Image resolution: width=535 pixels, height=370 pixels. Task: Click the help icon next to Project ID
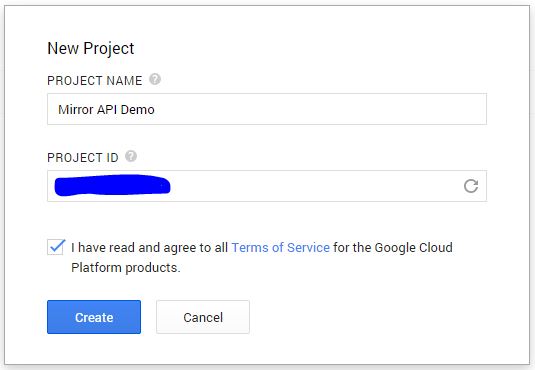tap(131, 156)
